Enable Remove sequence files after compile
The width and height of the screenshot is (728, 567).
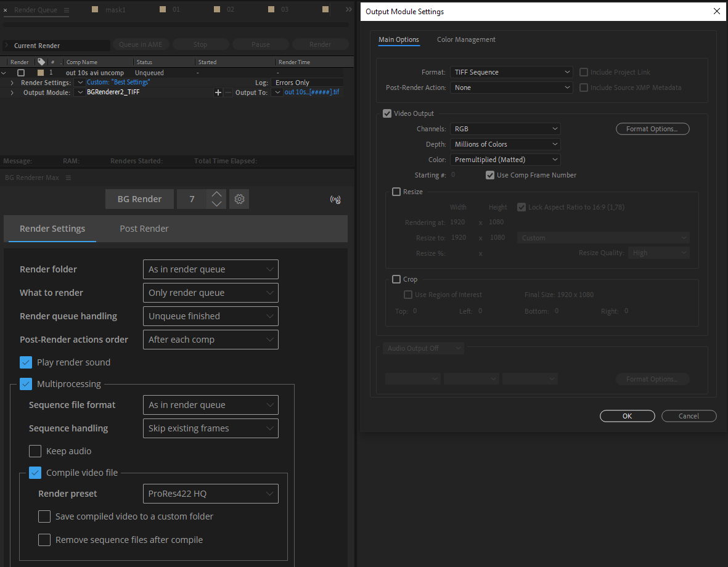(44, 540)
